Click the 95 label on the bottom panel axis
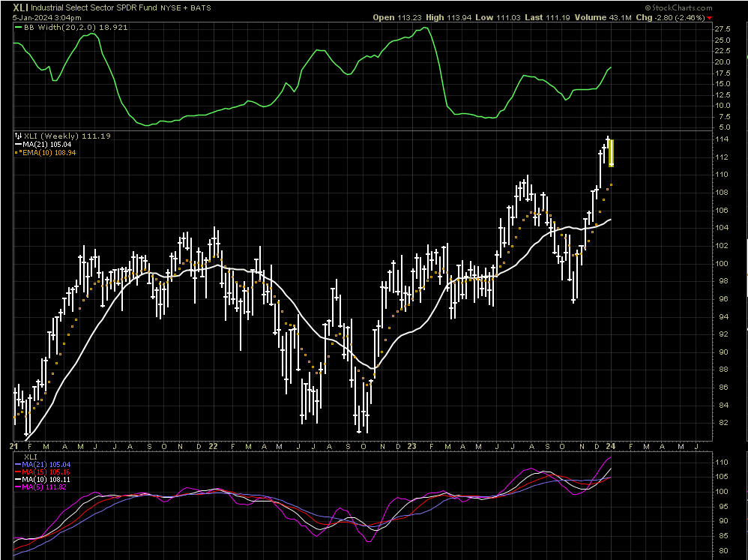The image size is (748, 560). tap(723, 507)
